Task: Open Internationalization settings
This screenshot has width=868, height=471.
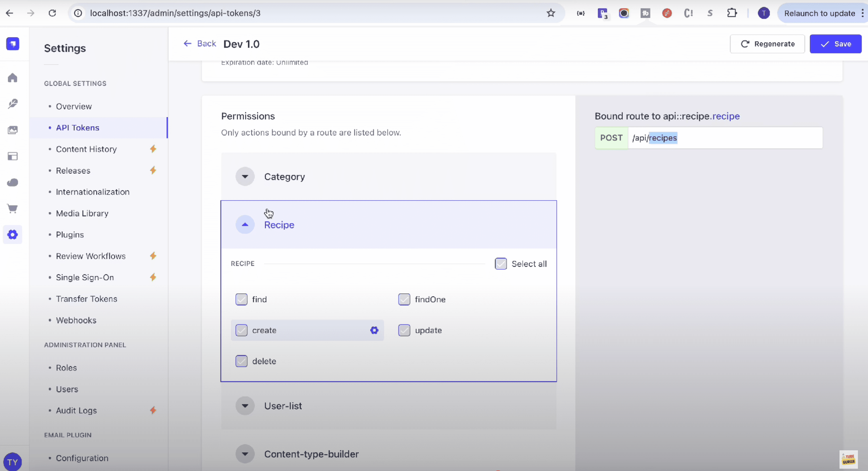Action: coord(93,192)
